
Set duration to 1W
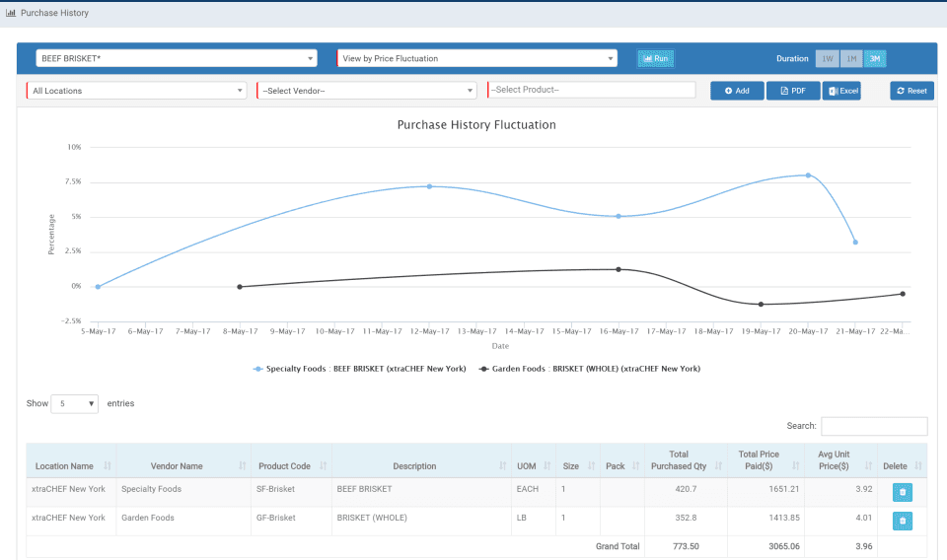828,58
